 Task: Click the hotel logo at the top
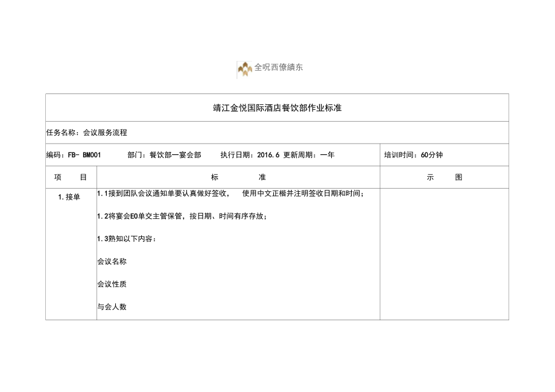(244, 69)
